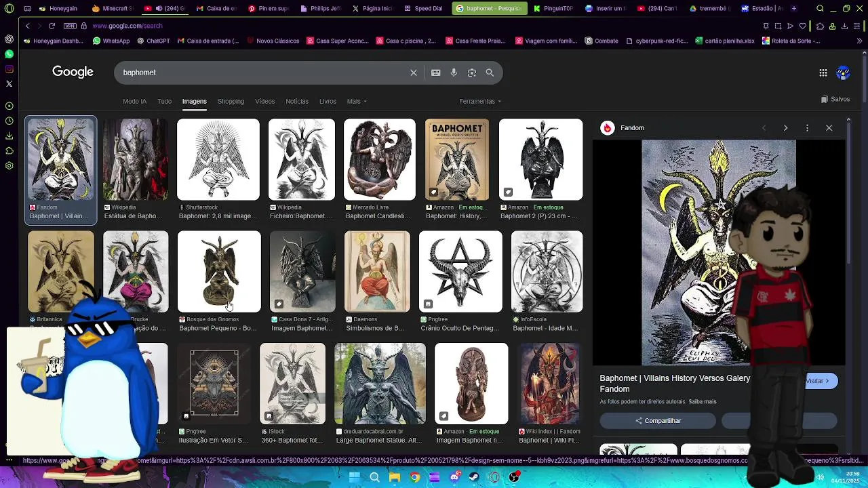The height and width of the screenshot is (488, 868).
Task: Submit search with the magnifier icon
Action: tap(490, 73)
